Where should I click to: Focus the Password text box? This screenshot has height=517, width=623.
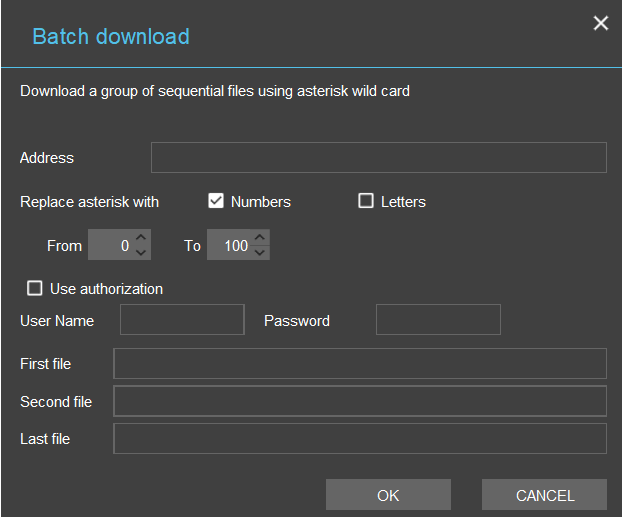(x=438, y=320)
